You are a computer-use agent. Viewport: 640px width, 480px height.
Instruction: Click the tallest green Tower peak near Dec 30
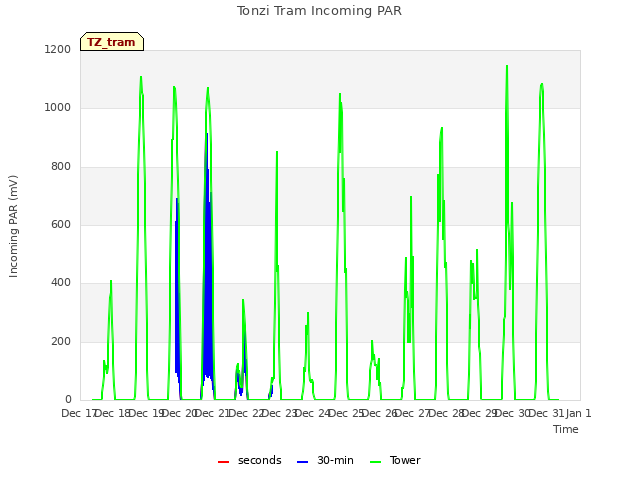coord(507,66)
